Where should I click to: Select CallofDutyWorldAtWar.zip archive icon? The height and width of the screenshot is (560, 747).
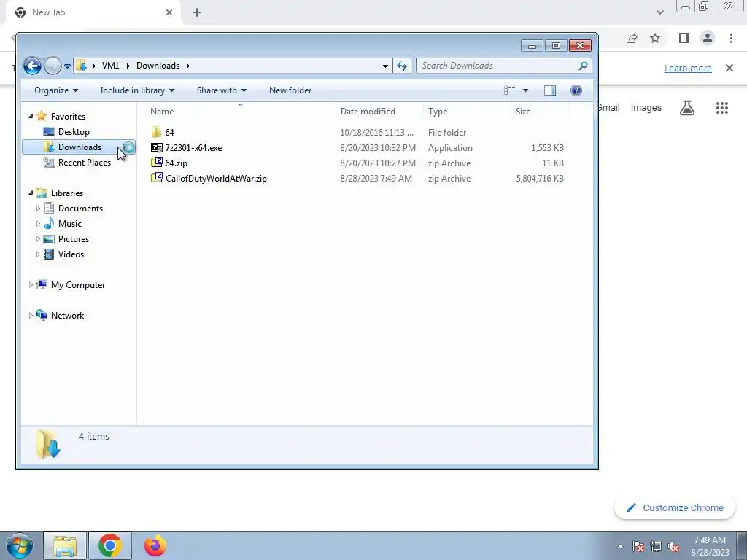pyautogui.click(x=156, y=178)
